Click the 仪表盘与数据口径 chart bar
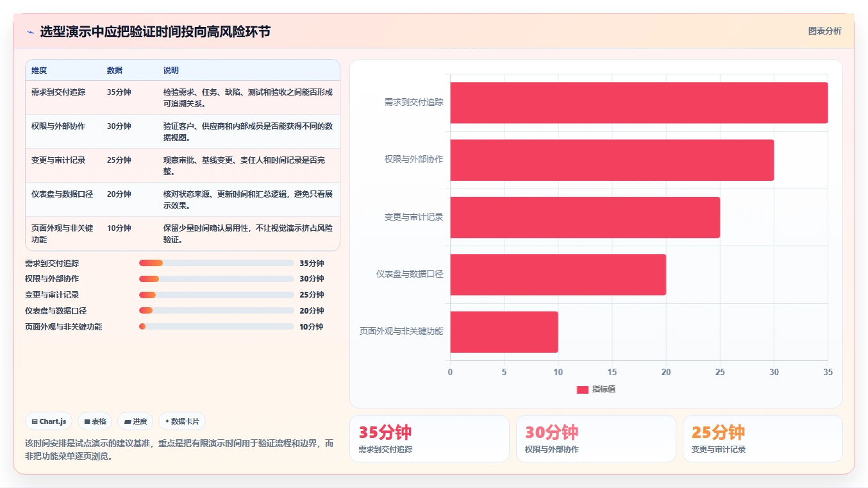This screenshot has height=488, width=868. 558,274
